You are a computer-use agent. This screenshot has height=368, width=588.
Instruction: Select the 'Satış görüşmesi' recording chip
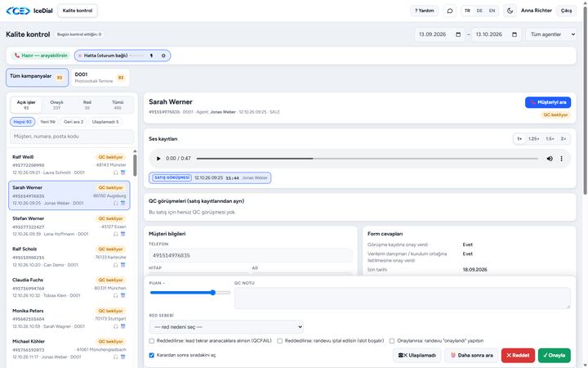(x=210, y=178)
